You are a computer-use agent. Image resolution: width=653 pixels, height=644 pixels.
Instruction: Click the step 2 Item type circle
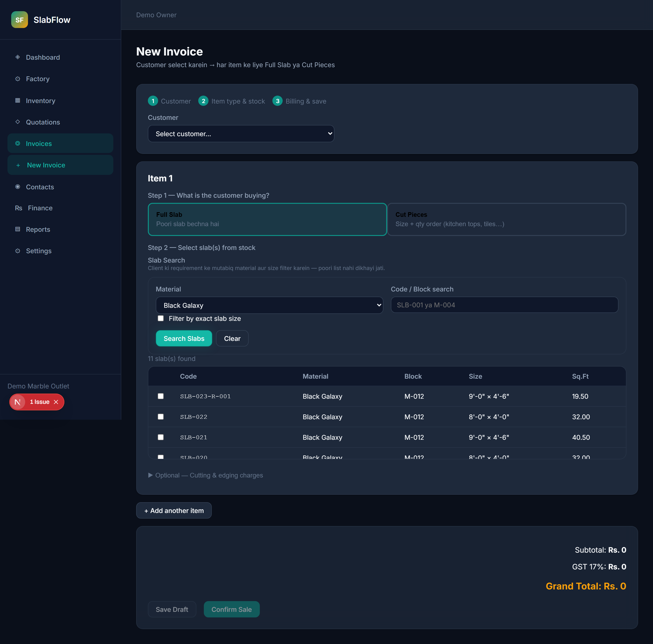(x=203, y=101)
